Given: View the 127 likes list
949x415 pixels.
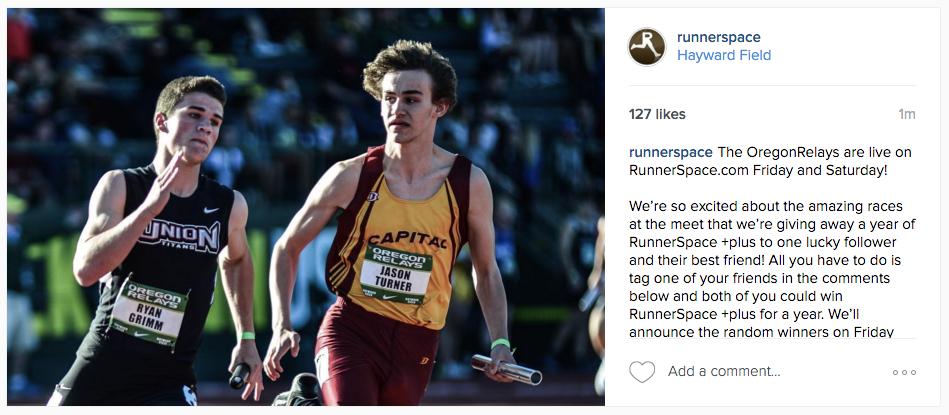Looking at the screenshot, I should tap(657, 114).
